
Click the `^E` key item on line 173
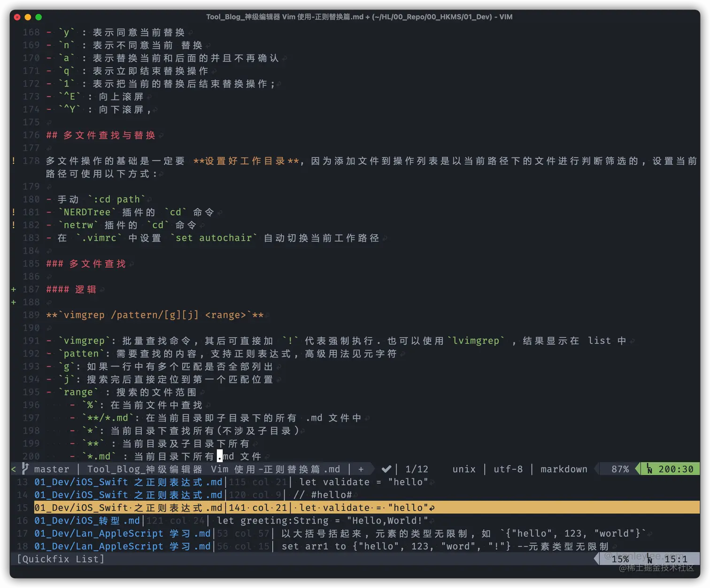[x=69, y=97]
